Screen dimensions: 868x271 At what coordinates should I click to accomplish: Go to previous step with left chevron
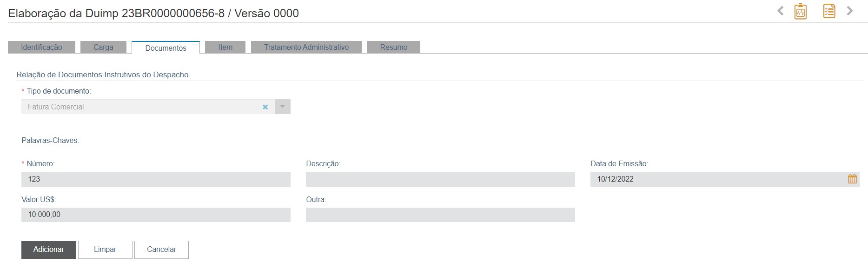point(781,11)
